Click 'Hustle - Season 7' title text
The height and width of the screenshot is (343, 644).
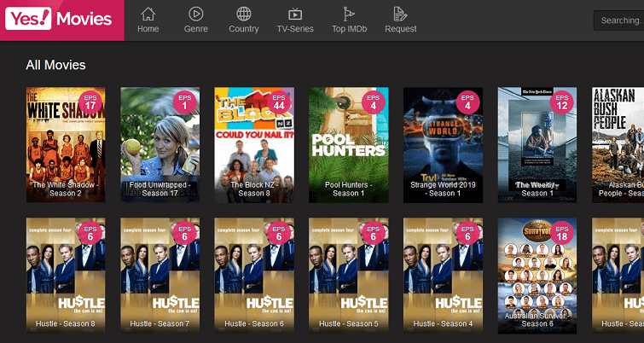(160, 323)
